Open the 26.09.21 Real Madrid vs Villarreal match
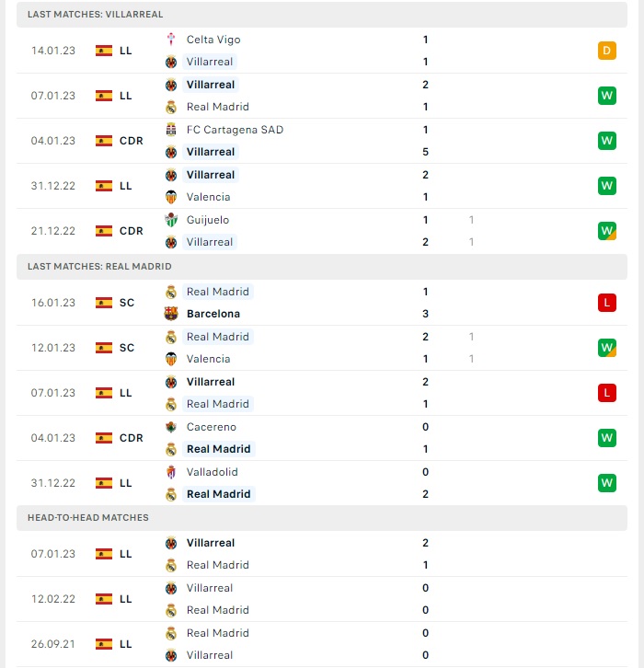644x668 pixels. pyautogui.click(x=322, y=644)
